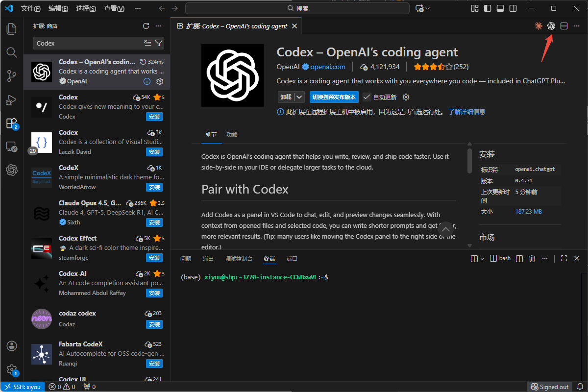Open the openai.com publisher link
The height and width of the screenshot is (392, 588).
tap(328, 67)
